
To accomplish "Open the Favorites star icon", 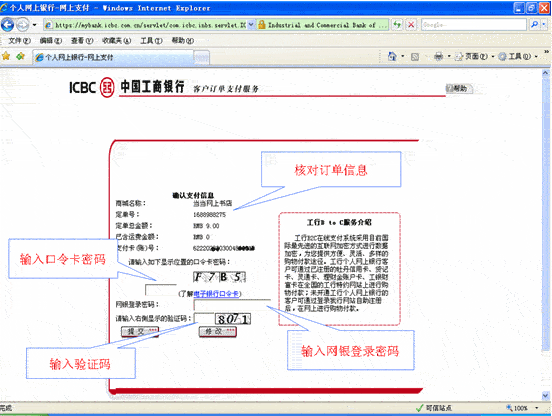I will point(6,56).
